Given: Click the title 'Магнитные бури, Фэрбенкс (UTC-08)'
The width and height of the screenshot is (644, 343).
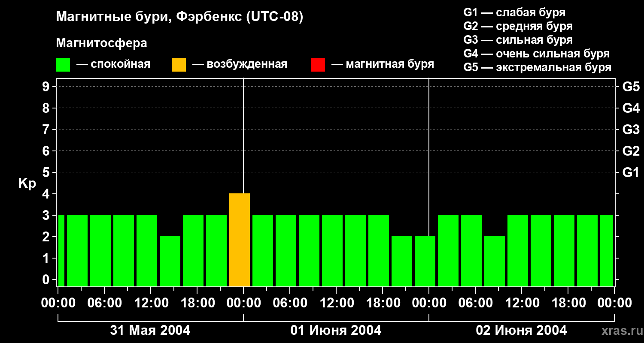Looking at the screenshot, I should click(179, 17).
